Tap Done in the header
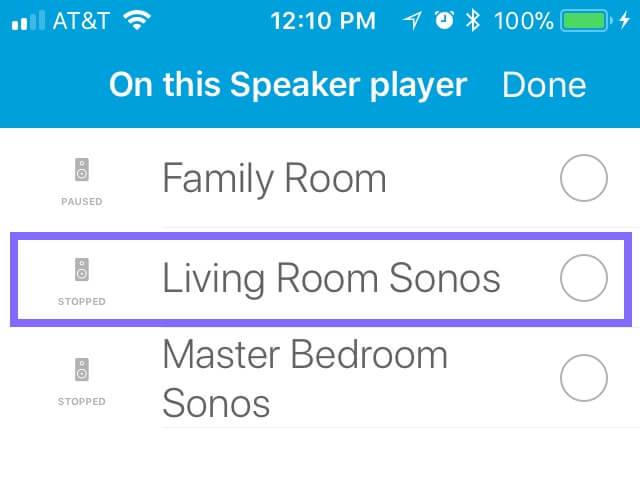 point(544,85)
